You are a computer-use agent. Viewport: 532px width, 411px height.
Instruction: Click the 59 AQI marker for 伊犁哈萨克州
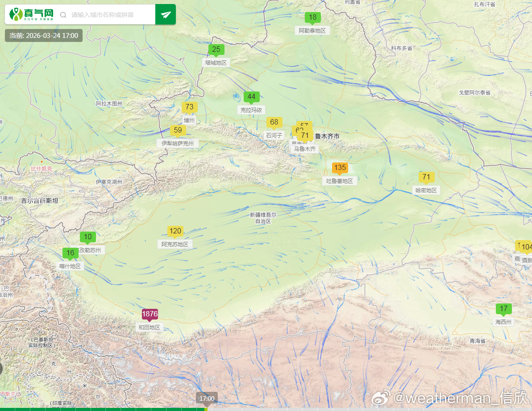[x=178, y=130]
